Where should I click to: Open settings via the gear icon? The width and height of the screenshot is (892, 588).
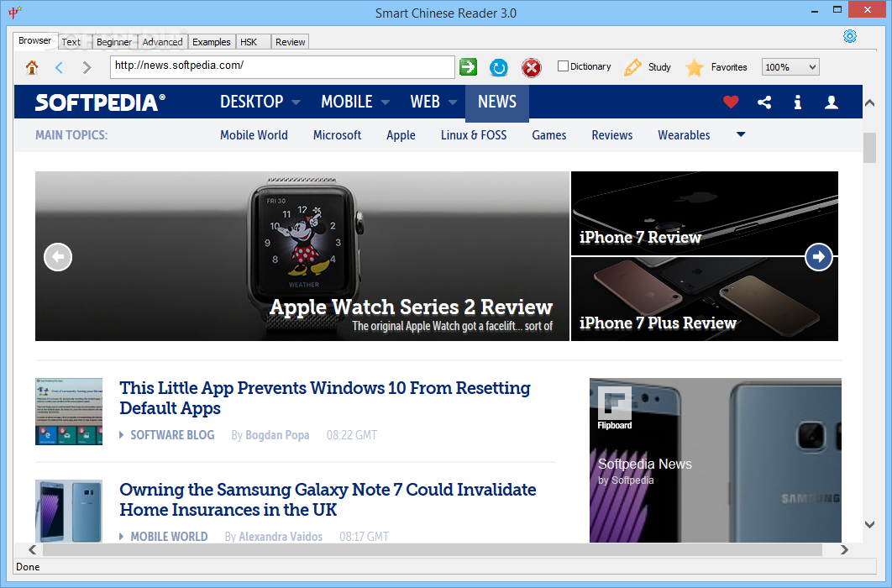coord(850,36)
